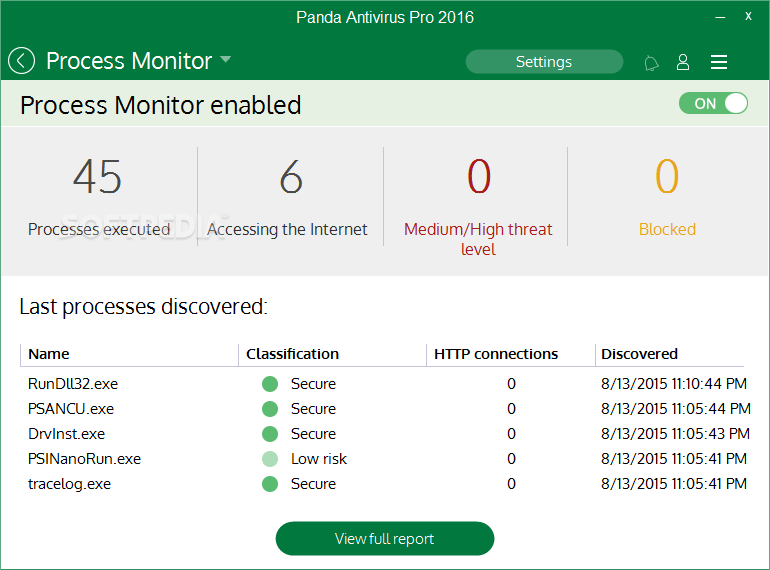Click HTTP connections value for PSANCU.exe
Screen dimensions: 770x570
click(511, 408)
